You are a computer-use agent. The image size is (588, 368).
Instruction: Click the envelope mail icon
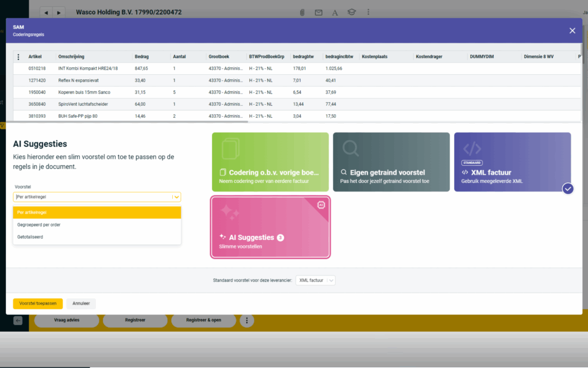tap(318, 12)
